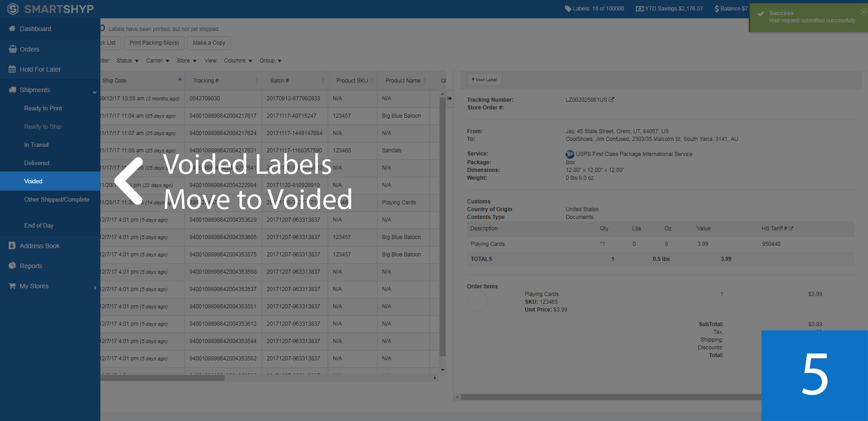Click the Hold For Later calendar icon
Viewport: 868px width, 421px height.
coord(12,69)
